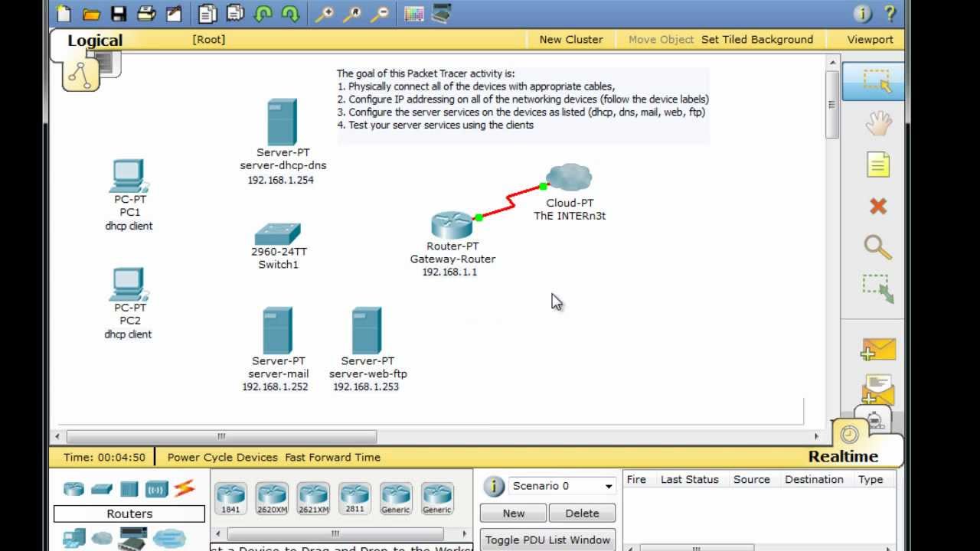Select the Wireless Devices category icon

pos(156,488)
